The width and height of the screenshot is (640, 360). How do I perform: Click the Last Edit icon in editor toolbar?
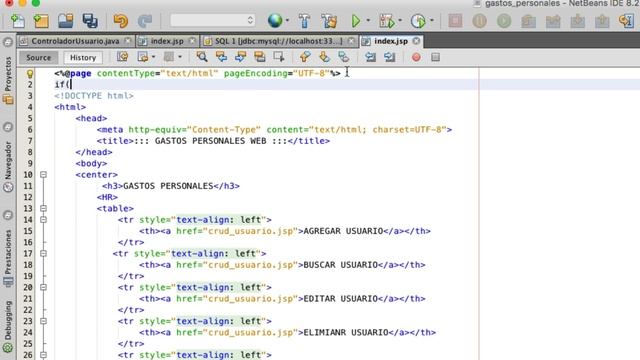122,57
